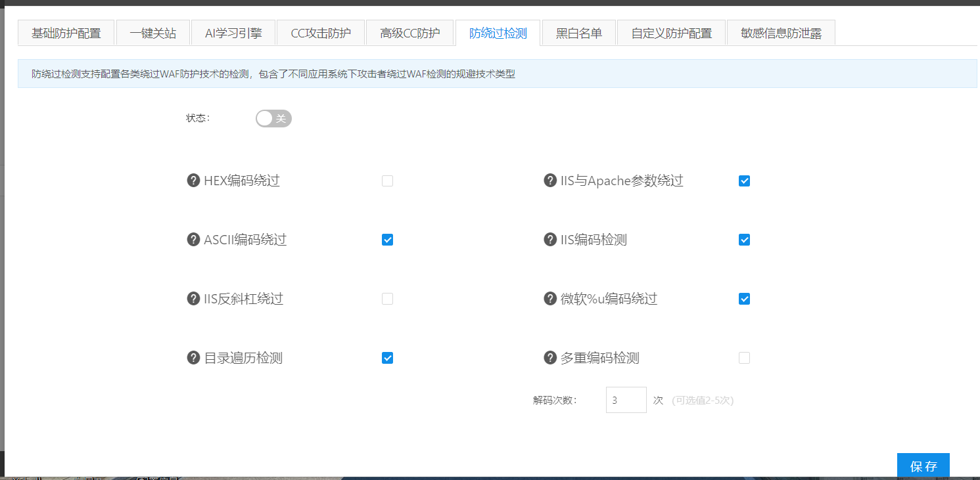Viewport: 980px width, 480px height.
Task: Open help icon for 目录遍历检测
Action: [193, 358]
